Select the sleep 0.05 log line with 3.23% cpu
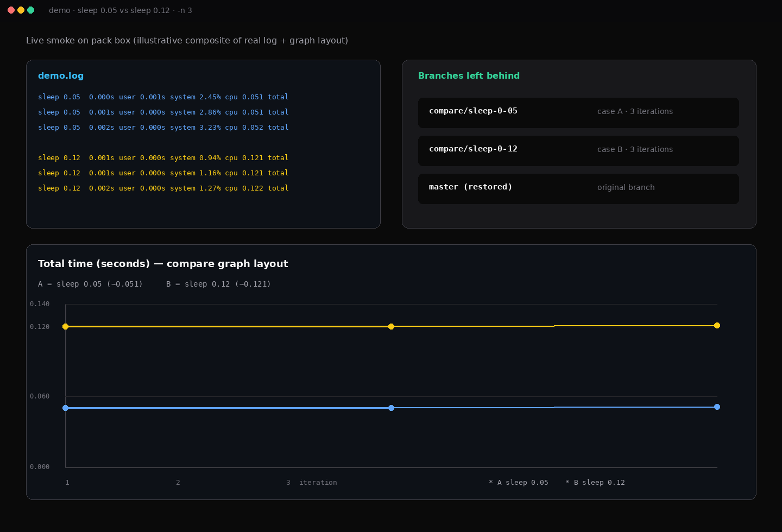Image resolution: width=782 pixels, height=532 pixels. coord(163,128)
